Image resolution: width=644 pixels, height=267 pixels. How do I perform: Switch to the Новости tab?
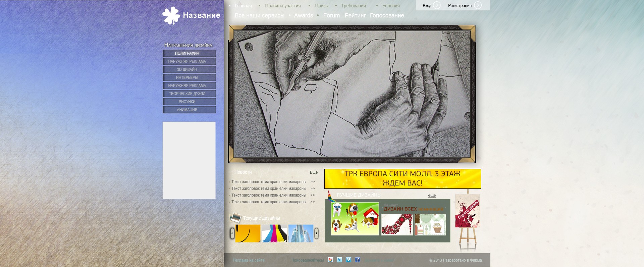tap(243, 172)
